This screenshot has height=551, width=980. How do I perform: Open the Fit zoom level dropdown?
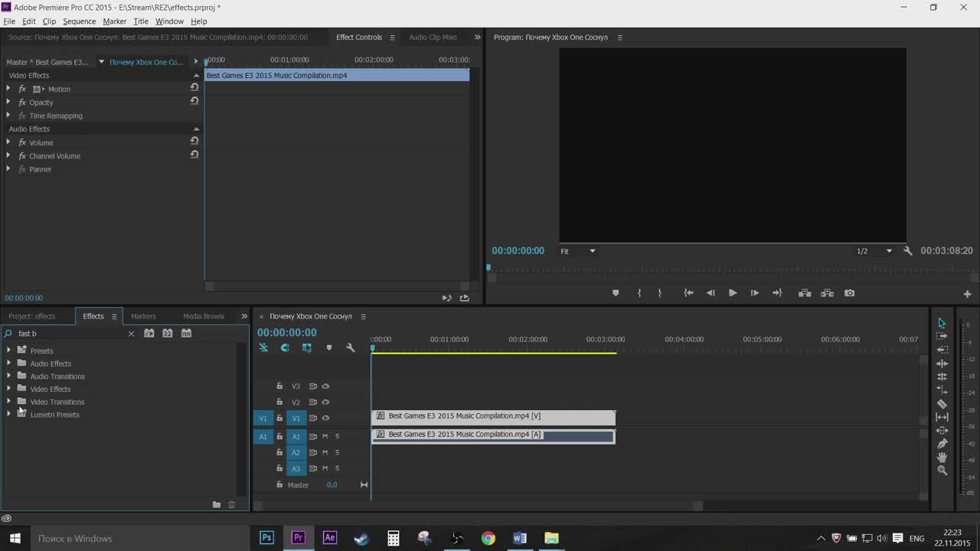(x=578, y=251)
